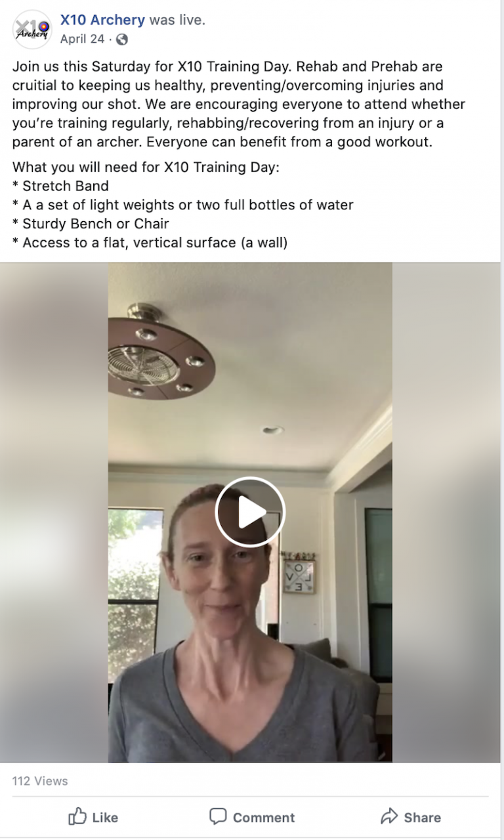Select the Like label text

click(105, 818)
